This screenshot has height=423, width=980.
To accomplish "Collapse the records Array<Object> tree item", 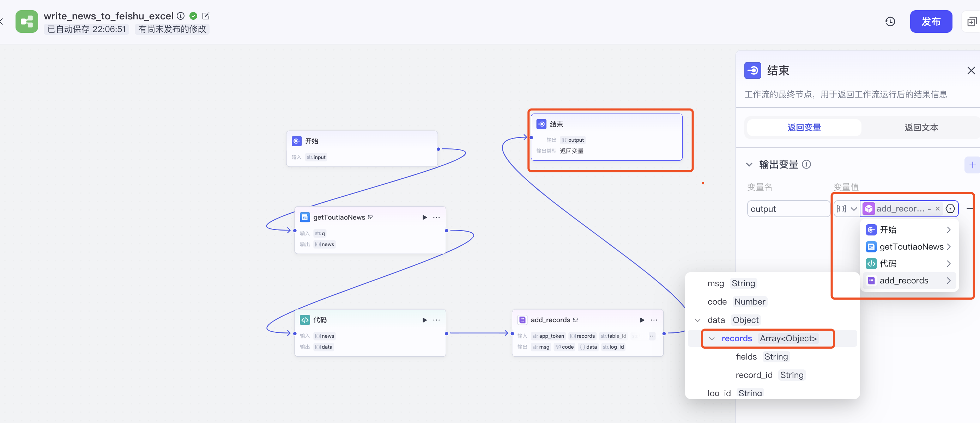I will 712,338.
